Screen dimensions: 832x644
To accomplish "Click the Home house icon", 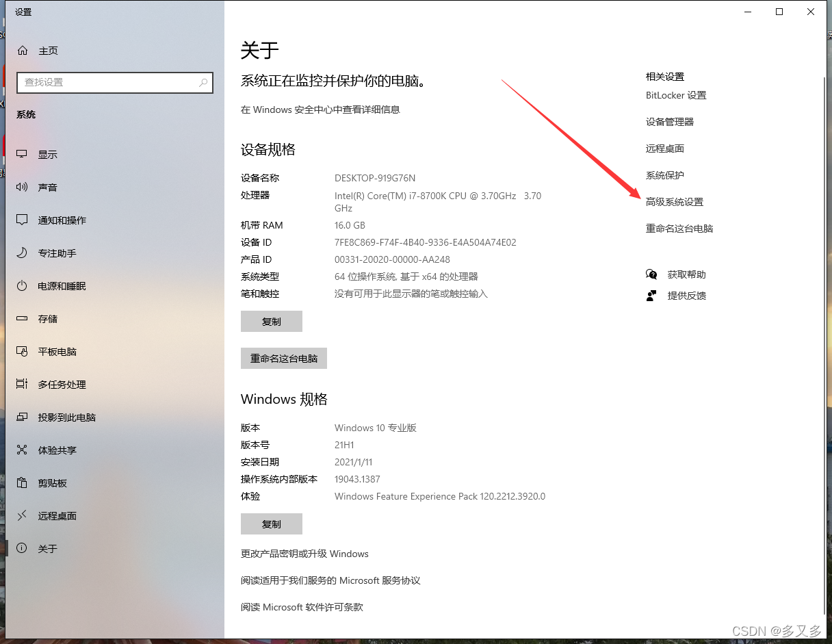I will click(x=23, y=51).
